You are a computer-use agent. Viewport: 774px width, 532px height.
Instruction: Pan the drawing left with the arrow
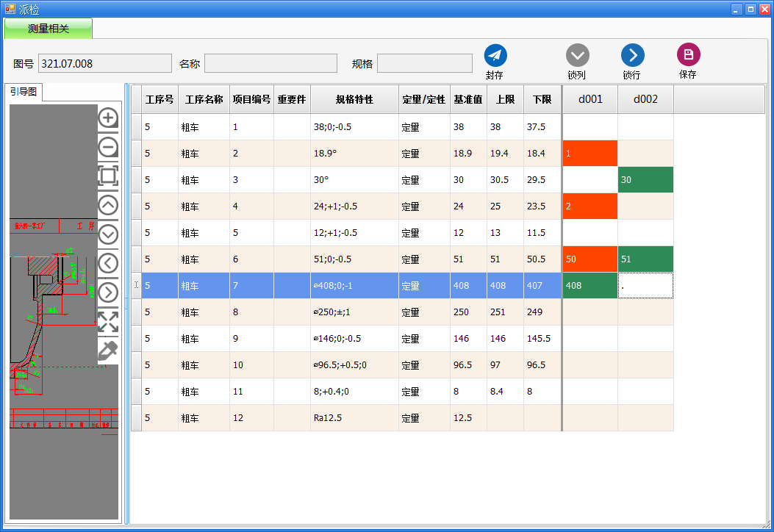tap(108, 263)
